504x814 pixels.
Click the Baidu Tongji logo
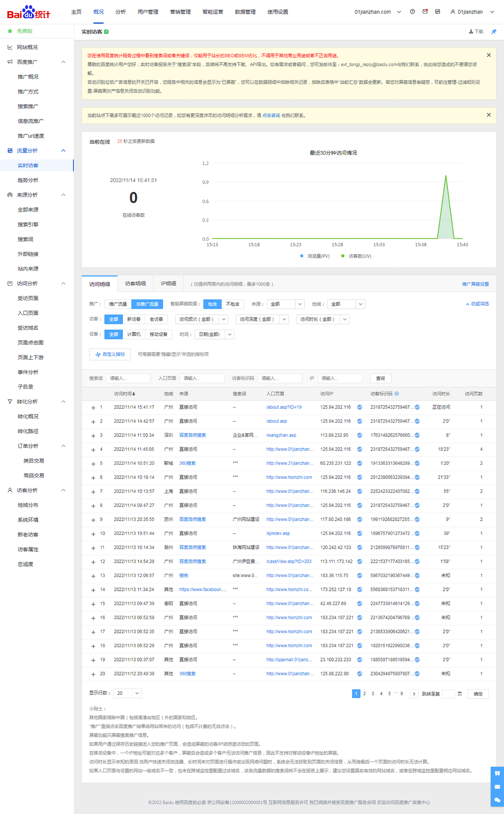(x=29, y=12)
